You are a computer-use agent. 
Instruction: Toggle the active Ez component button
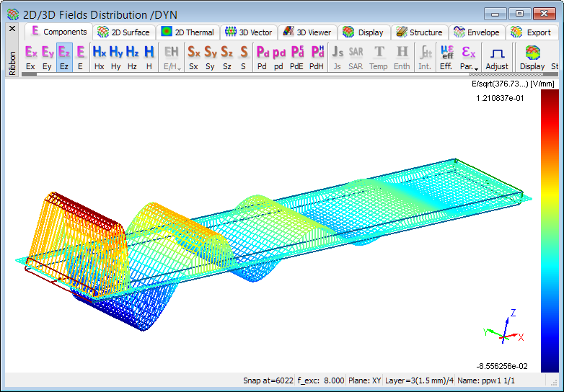tap(64, 57)
